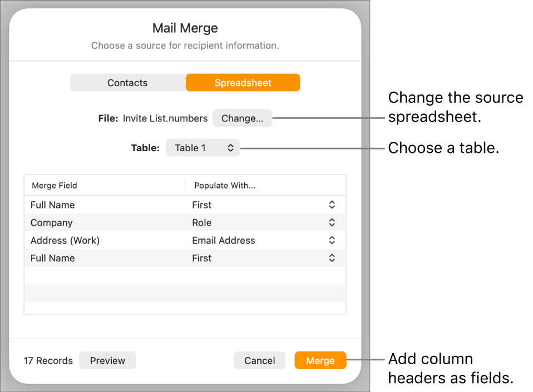
Task: Select the Merge Field column header
Action: click(x=54, y=185)
